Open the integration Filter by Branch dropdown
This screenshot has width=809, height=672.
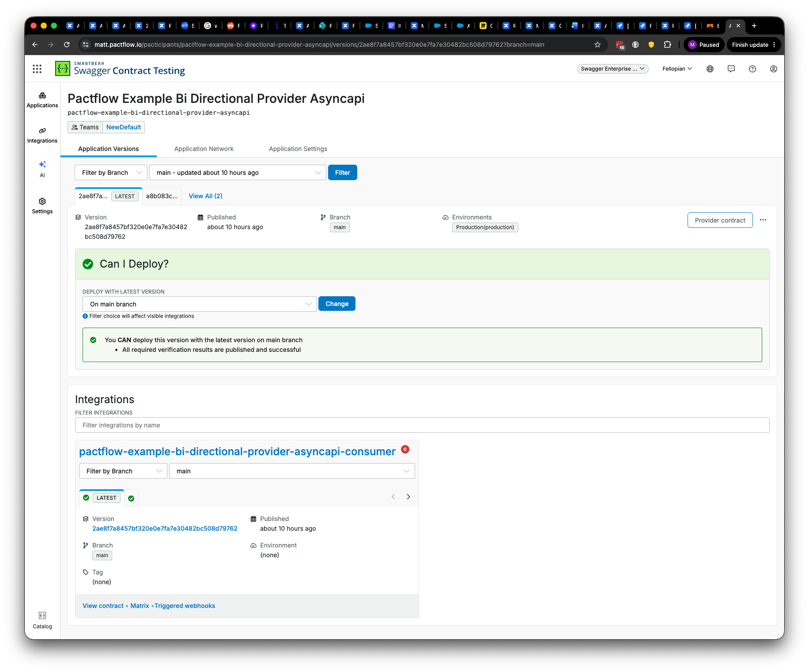click(x=123, y=471)
